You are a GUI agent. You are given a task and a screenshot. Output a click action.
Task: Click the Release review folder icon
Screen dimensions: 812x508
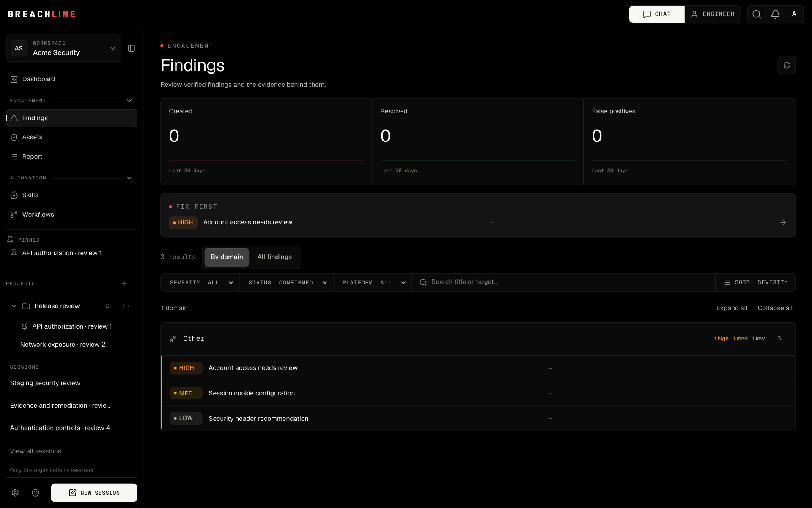(x=26, y=306)
